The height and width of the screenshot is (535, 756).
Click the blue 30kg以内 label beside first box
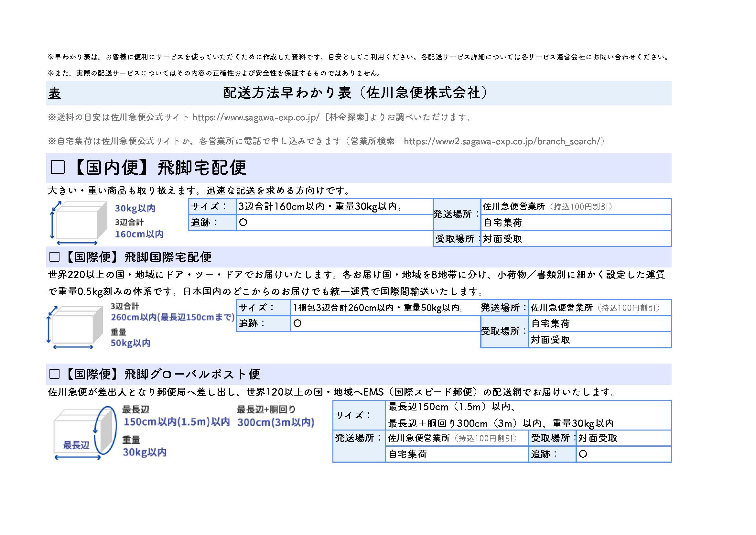tap(135, 208)
